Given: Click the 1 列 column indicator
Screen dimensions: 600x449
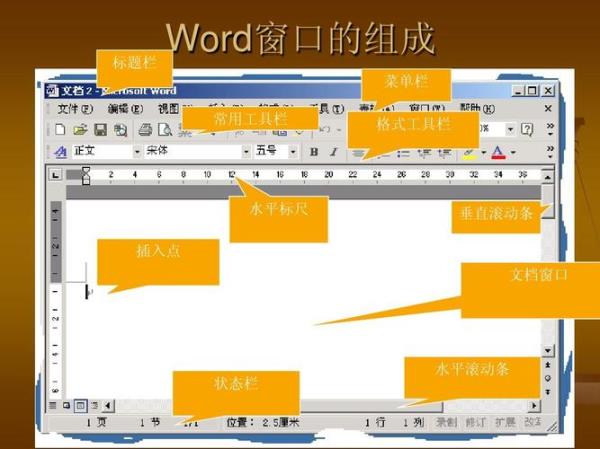Looking at the screenshot, I should tap(414, 422).
